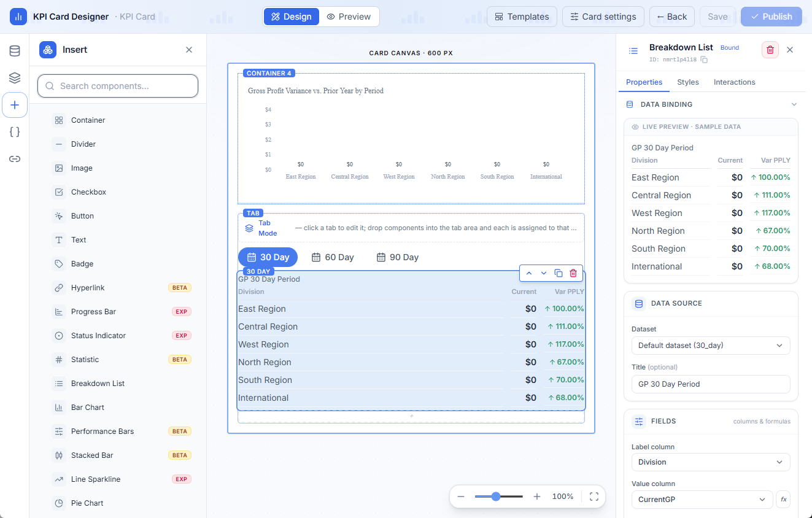Open the link sidebar icon
Image resolution: width=812 pixels, height=518 pixels.
(x=15, y=159)
